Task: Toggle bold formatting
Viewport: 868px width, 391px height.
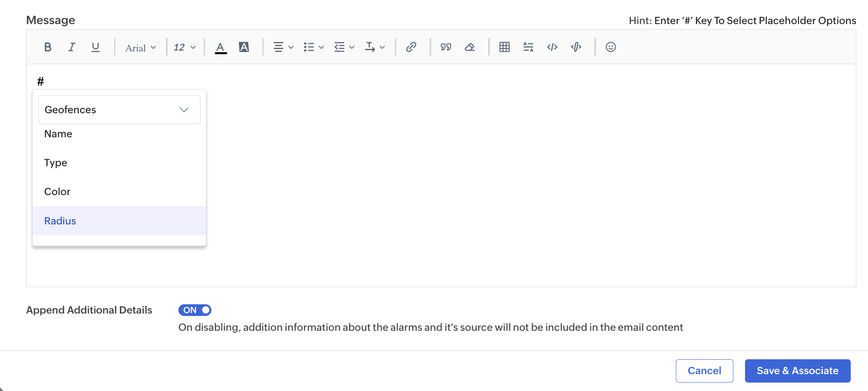Action: [x=48, y=47]
